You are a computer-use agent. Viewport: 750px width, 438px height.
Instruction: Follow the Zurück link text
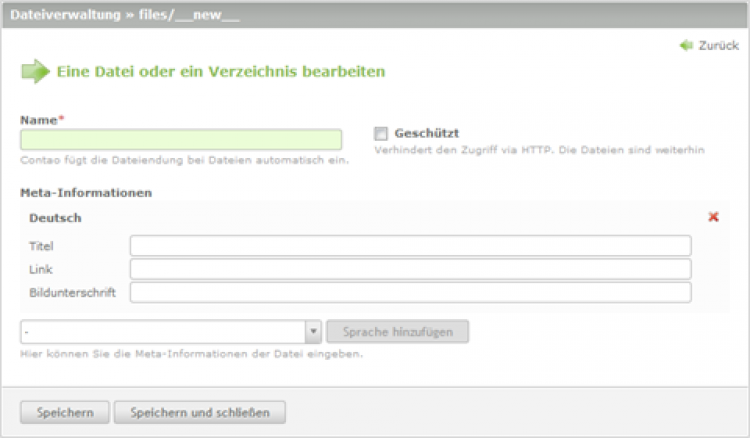718,46
